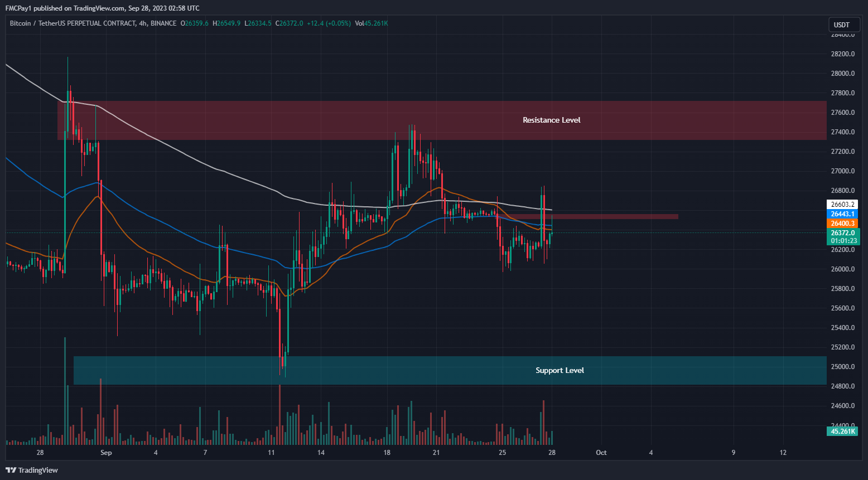The image size is (868, 480).
Task: Click the 28000.0 price axis label
Action: coord(843,74)
